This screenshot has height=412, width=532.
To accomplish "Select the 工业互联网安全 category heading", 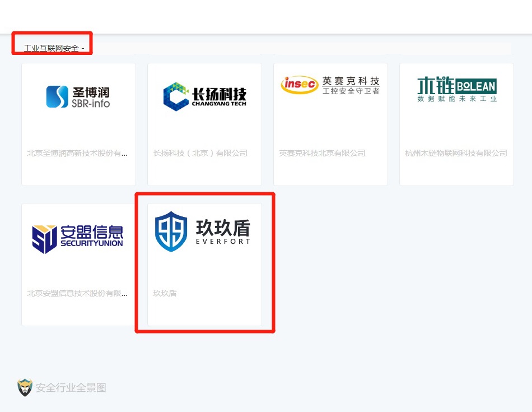I will (x=54, y=48).
